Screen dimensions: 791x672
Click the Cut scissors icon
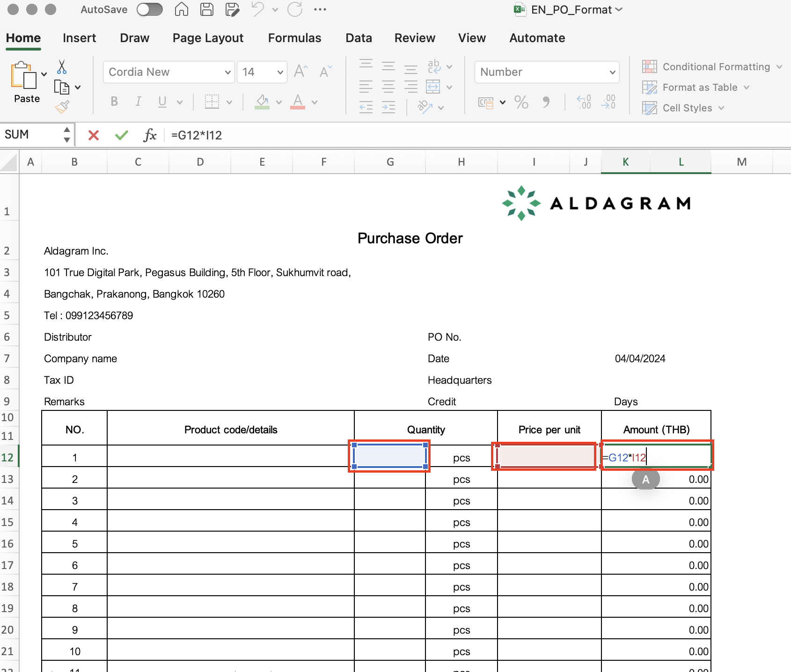tap(61, 67)
